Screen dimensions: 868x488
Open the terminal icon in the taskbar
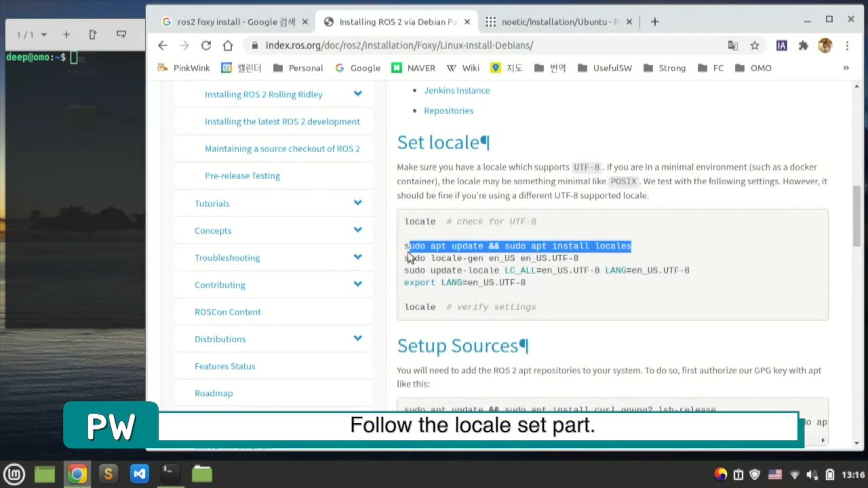(170, 474)
